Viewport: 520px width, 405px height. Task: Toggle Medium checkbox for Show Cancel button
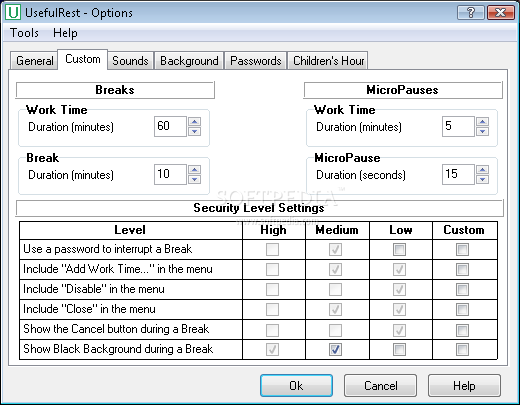335,330
